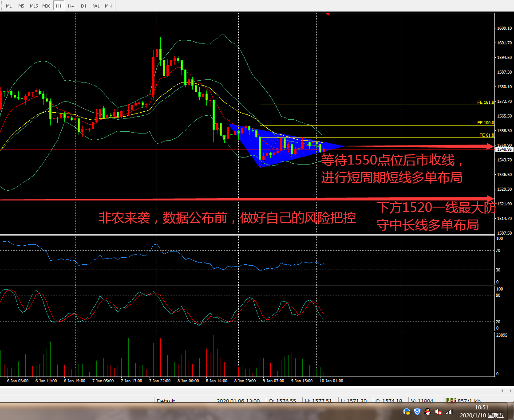
Task: Click the 7 Jan 22:00 time axis label
Action: (160, 381)
